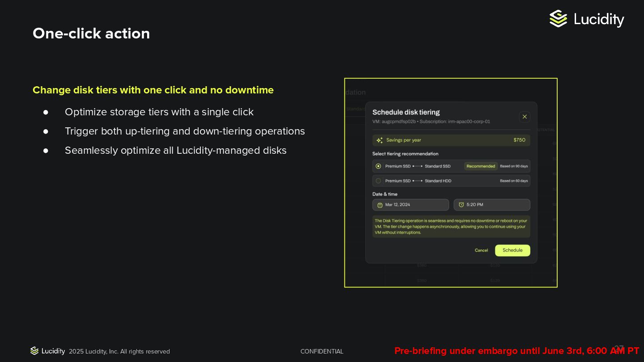Click bullet "Seamlessly optimize all Lucidity-managed disks"

(x=176, y=151)
